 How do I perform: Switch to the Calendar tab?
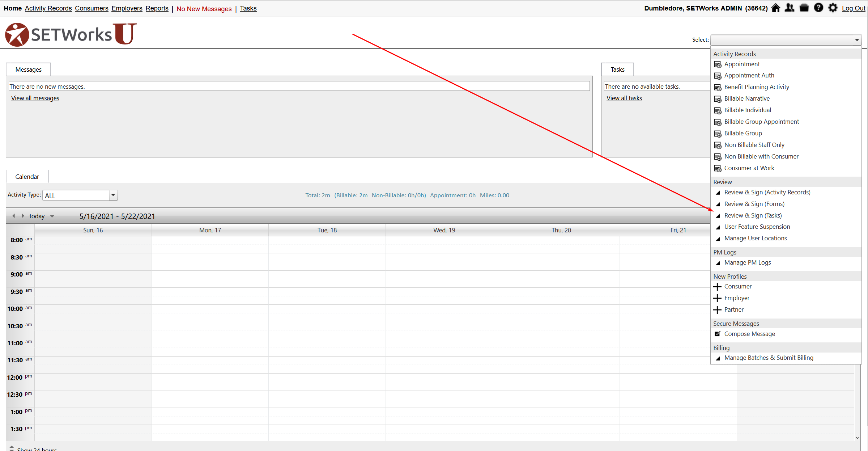pos(27,177)
